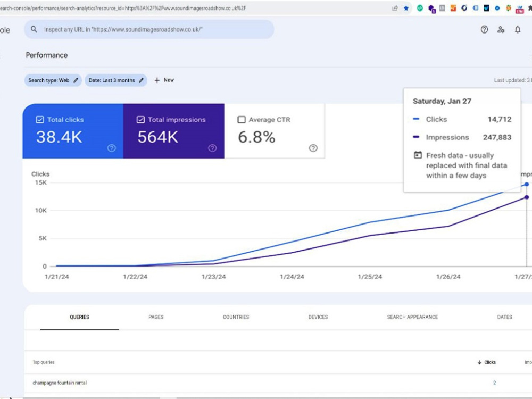Click the 247,883 impressions value in tooltip
The image size is (532, 399).
click(497, 137)
